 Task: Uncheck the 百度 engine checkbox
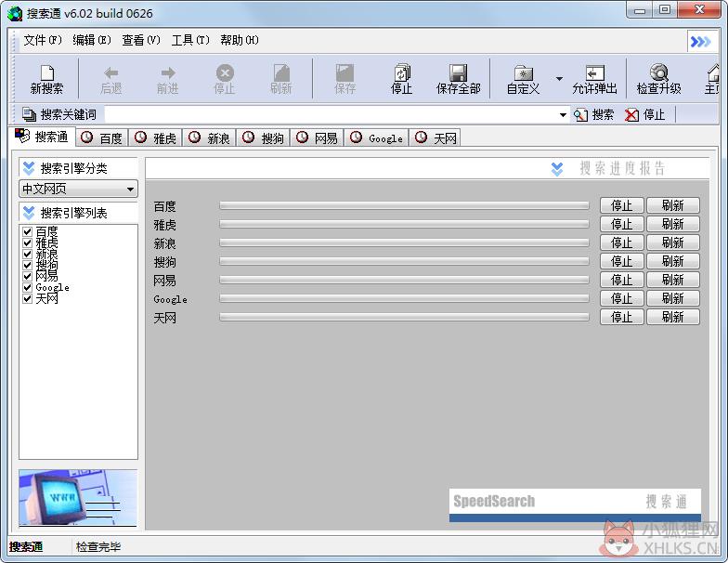[x=28, y=231]
